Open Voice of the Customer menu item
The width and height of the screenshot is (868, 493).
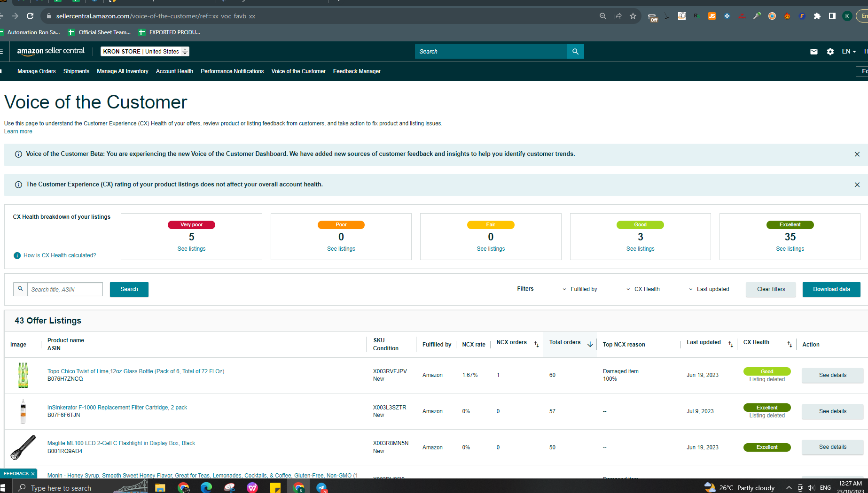click(298, 71)
